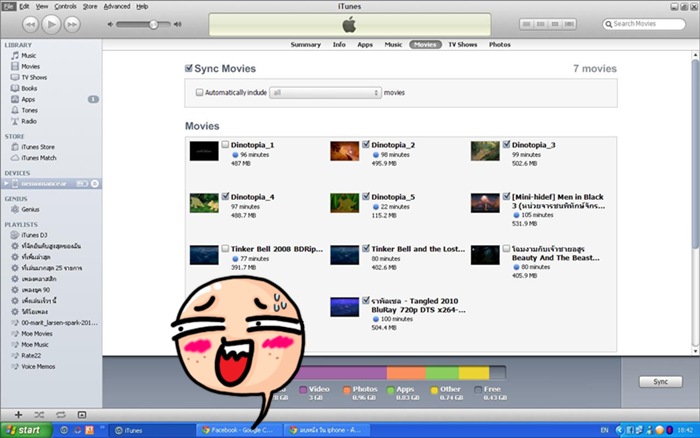The image size is (700, 438).
Task: Enable the Automatically include checkbox
Action: click(199, 92)
